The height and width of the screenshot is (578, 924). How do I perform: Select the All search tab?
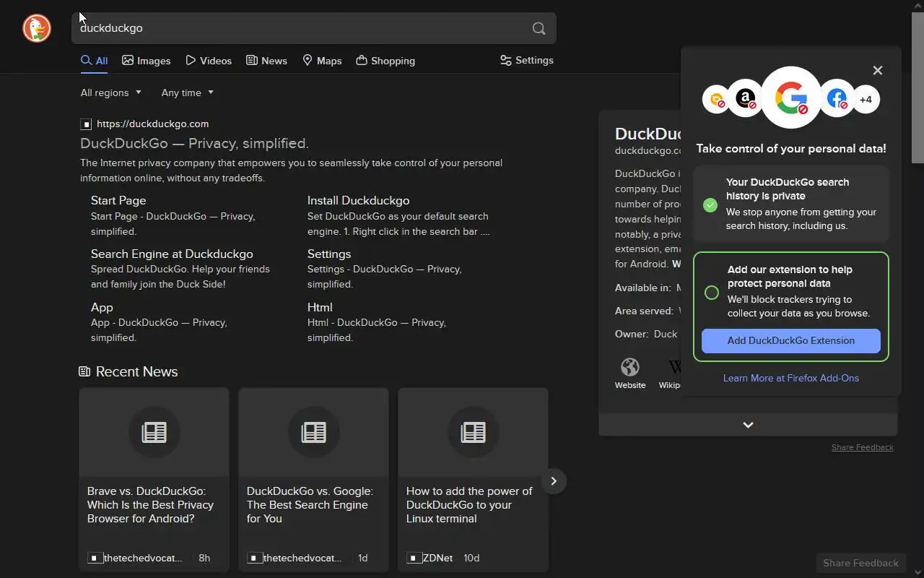[x=95, y=61]
